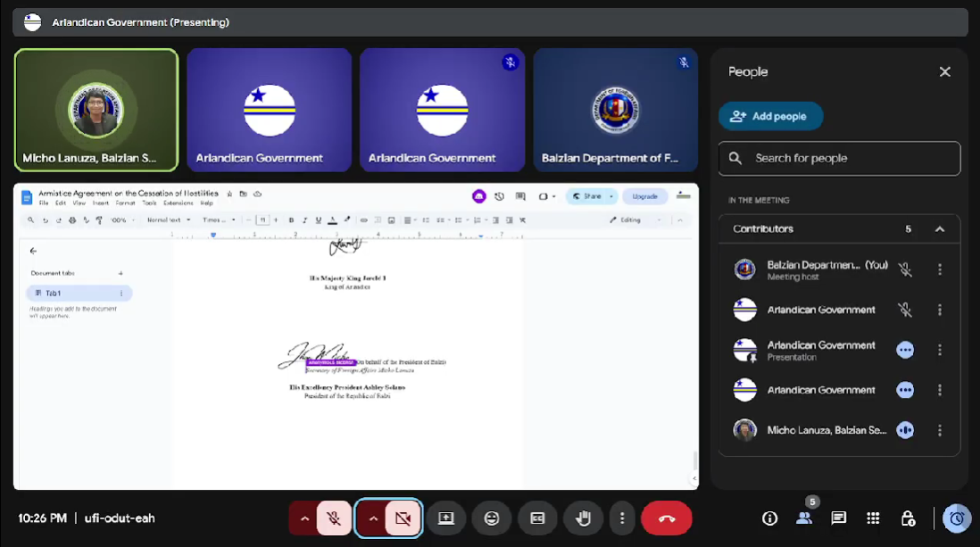
Task: Open audio settings arrow beside the microphone
Action: (305, 518)
